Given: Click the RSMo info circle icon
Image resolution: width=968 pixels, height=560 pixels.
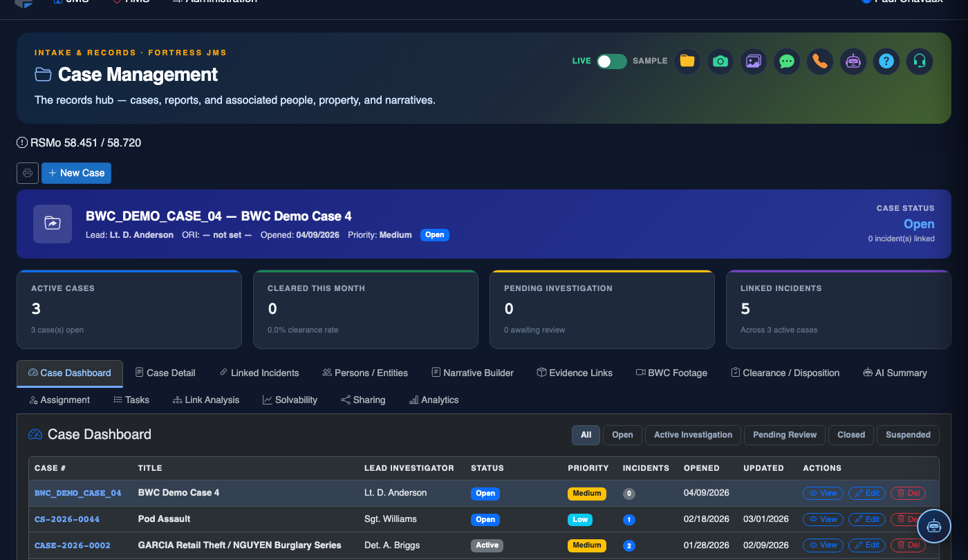Looking at the screenshot, I should click(22, 143).
